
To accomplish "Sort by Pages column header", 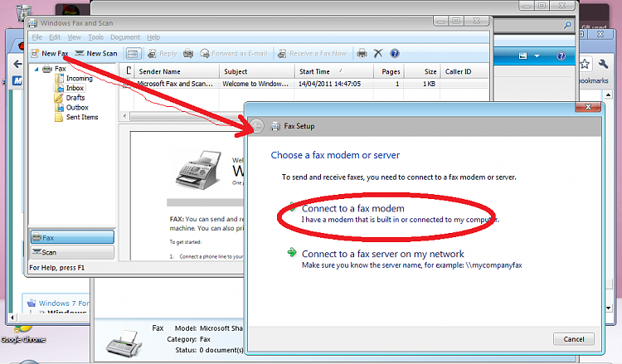I will 389,71.
